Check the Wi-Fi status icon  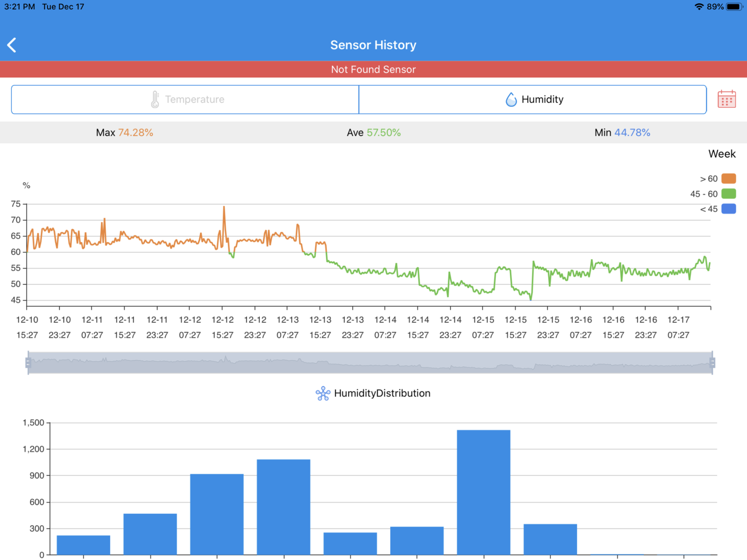(x=699, y=7)
